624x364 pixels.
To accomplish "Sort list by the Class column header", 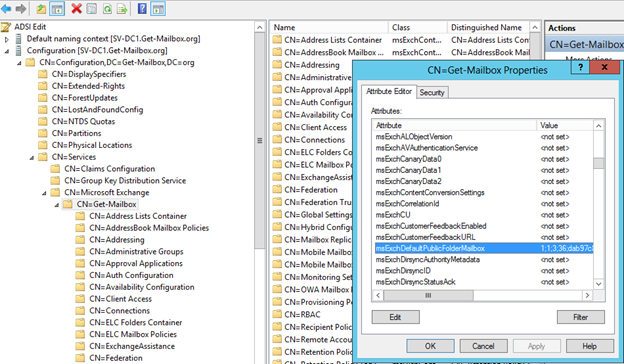I will click(417, 27).
